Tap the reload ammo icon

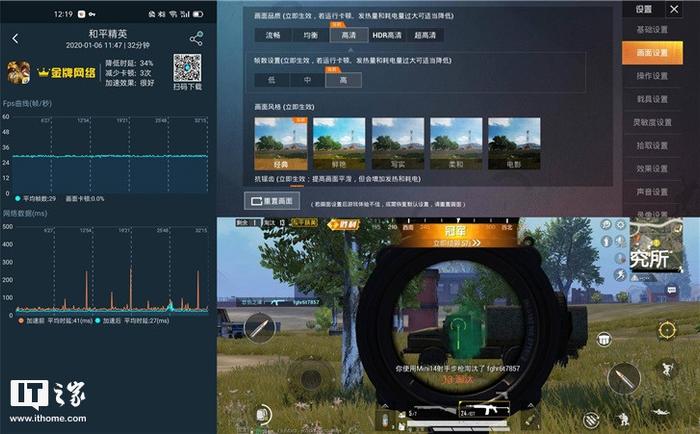pyautogui.click(x=592, y=419)
